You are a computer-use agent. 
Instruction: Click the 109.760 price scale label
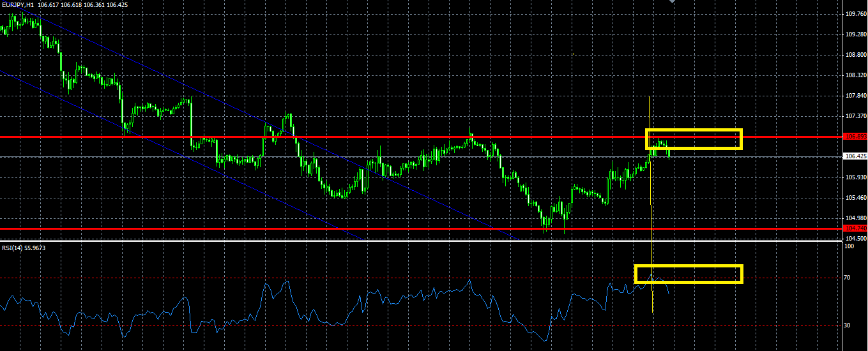pyautogui.click(x=855, y=13)
